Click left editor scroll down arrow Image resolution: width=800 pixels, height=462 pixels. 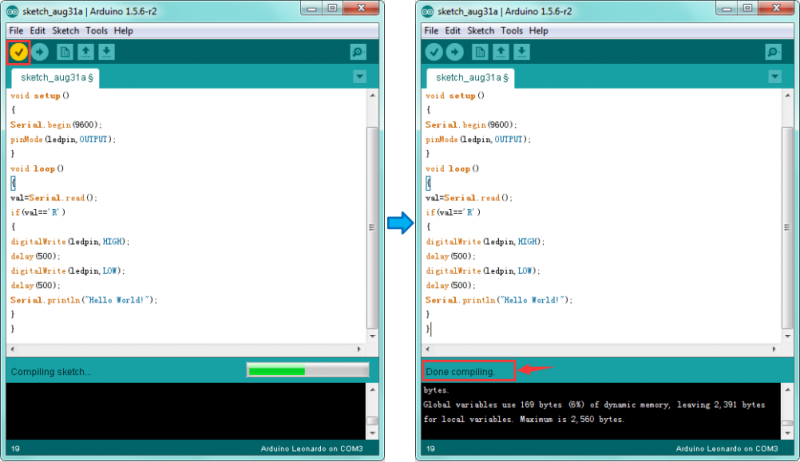pos(372,336)
